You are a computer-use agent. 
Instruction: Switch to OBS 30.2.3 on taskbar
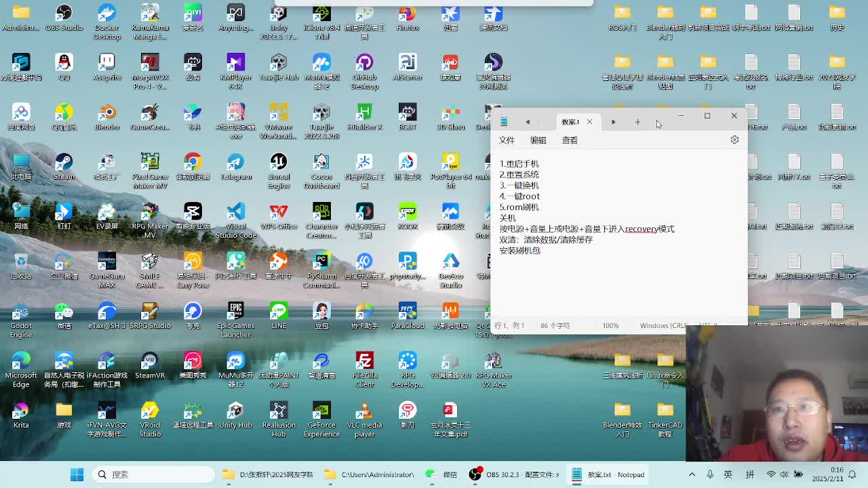[x=515, y=474]
